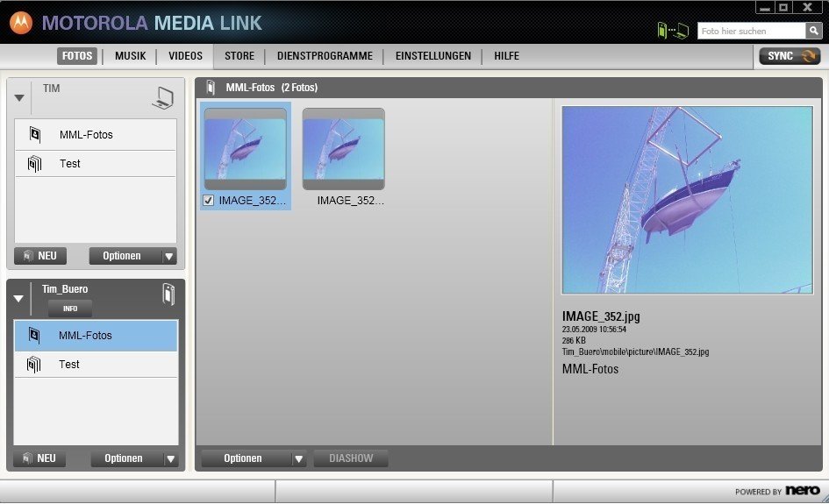This screenshot has height=504, width=829.
Task: Switch to the FOTOS tab
Action: (77, 56)
